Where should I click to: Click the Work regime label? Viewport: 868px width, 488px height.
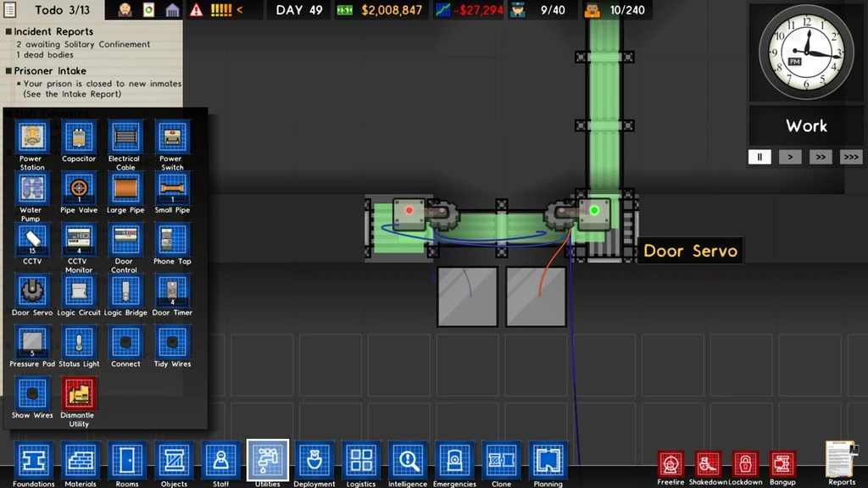(807, 126)
